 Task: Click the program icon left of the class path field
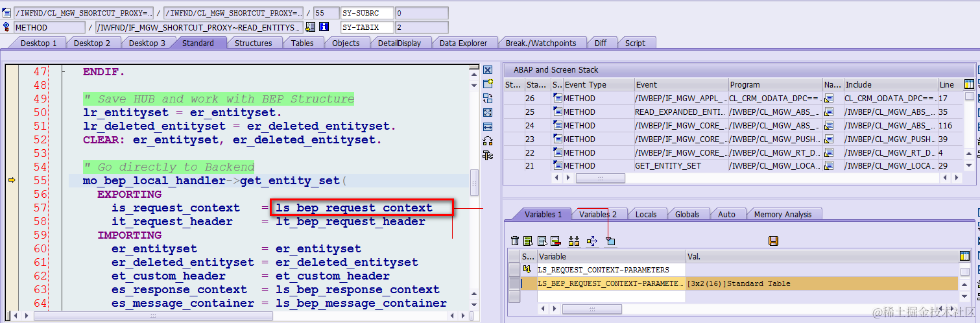point(7,13)
